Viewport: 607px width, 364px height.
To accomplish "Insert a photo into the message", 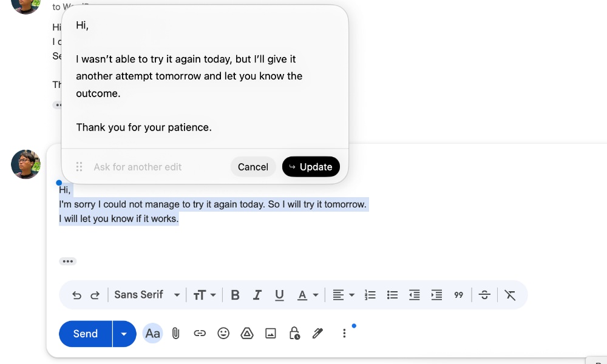I will [x=270, y=333].
